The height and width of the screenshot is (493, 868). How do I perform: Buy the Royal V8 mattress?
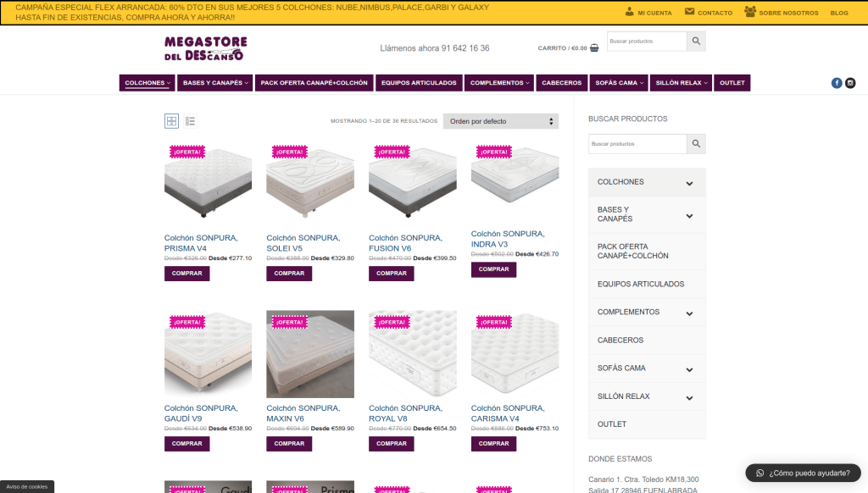pos(392,444)
